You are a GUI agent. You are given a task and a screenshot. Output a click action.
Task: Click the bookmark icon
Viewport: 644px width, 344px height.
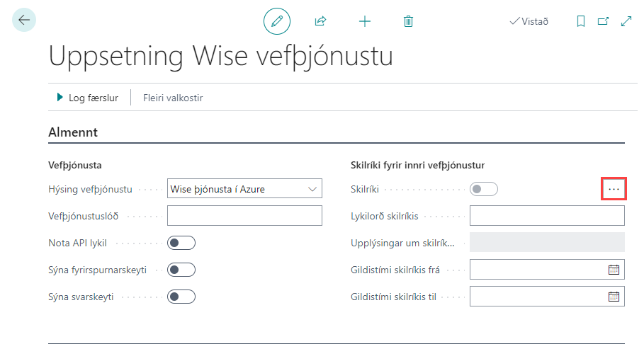click(x=581, y=21)
